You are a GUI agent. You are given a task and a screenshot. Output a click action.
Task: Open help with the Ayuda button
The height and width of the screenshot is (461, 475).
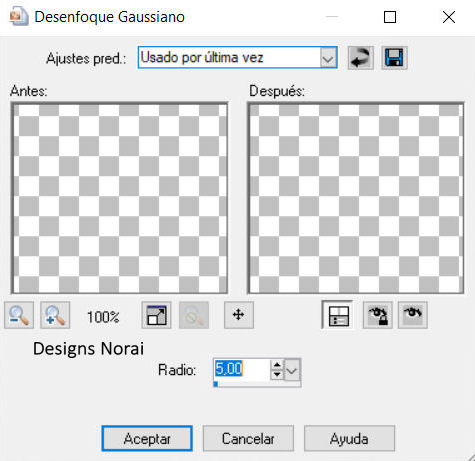pos(349,438)
